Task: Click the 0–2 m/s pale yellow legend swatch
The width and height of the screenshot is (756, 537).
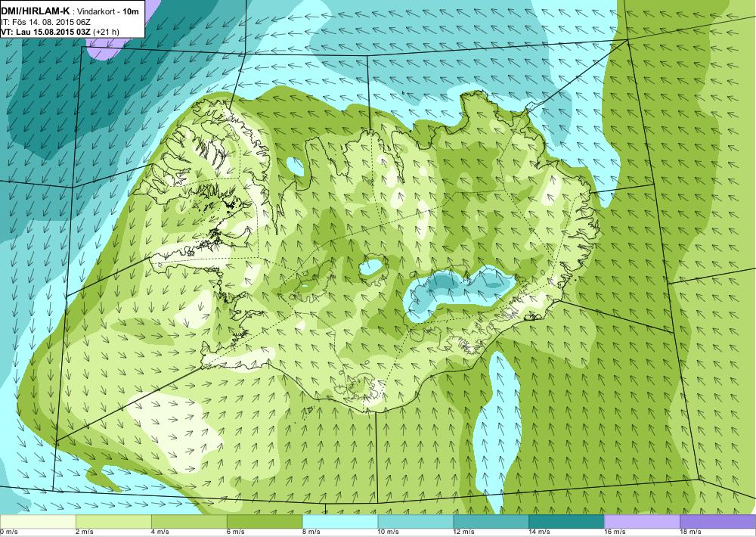Action: pyautogui.click(x=38, y=522)
